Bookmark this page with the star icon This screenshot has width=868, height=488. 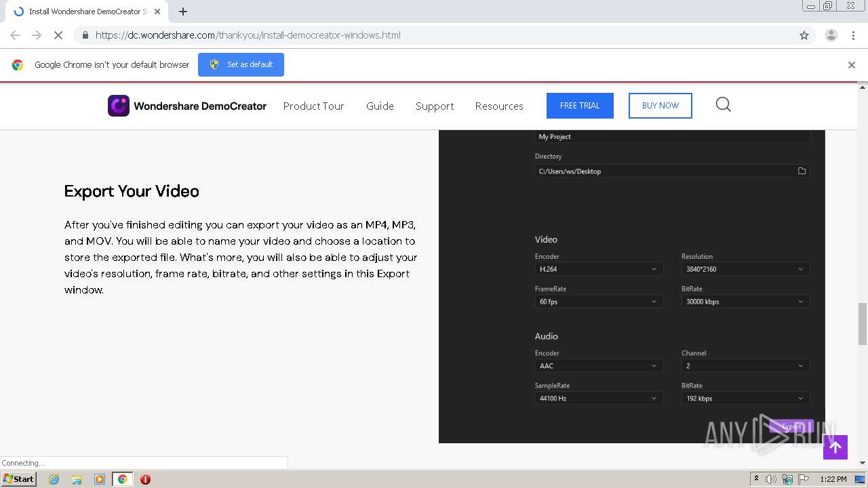point(804,35)
